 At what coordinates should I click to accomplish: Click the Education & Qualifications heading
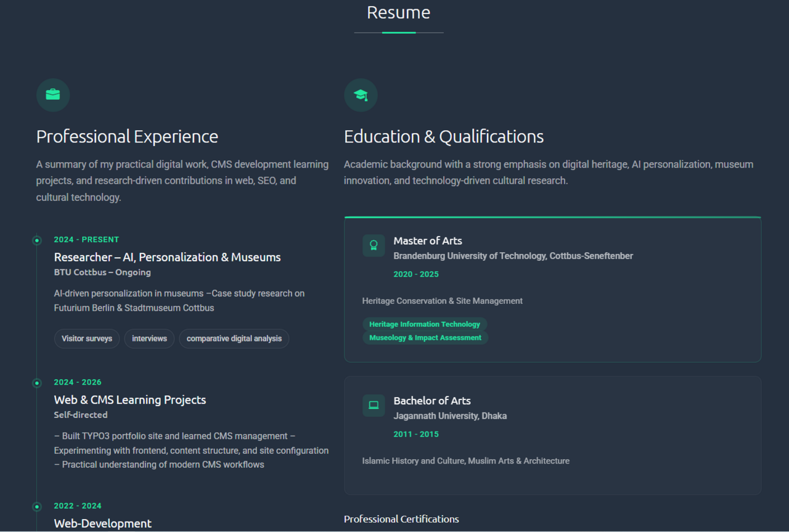click(444, 136)
